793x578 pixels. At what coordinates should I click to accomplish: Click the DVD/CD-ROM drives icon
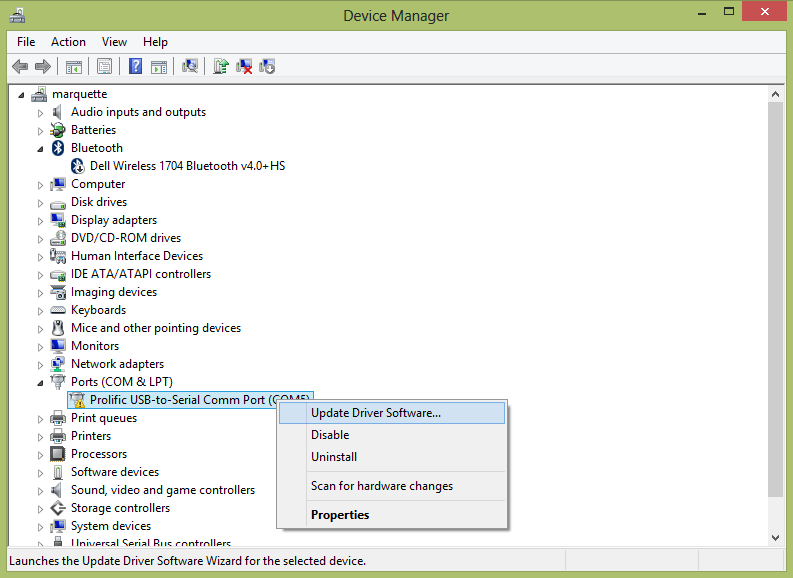(58, 238)
